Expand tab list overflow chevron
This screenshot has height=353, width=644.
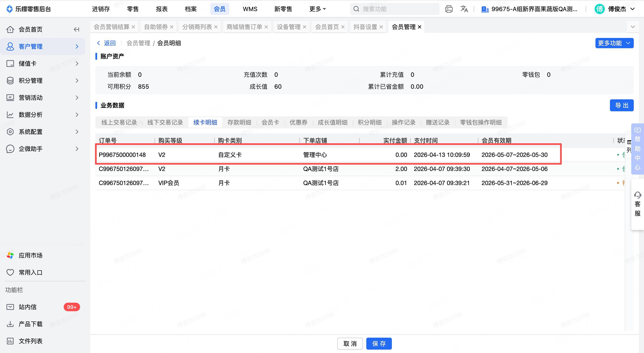point(633,27)
